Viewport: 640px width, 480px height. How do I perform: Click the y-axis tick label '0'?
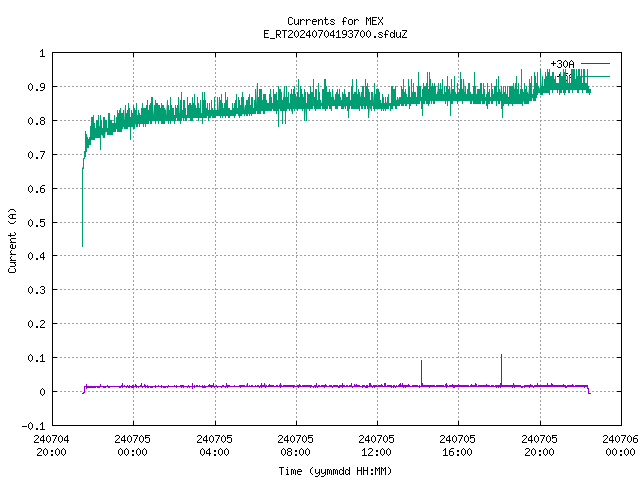coord(42,392)
